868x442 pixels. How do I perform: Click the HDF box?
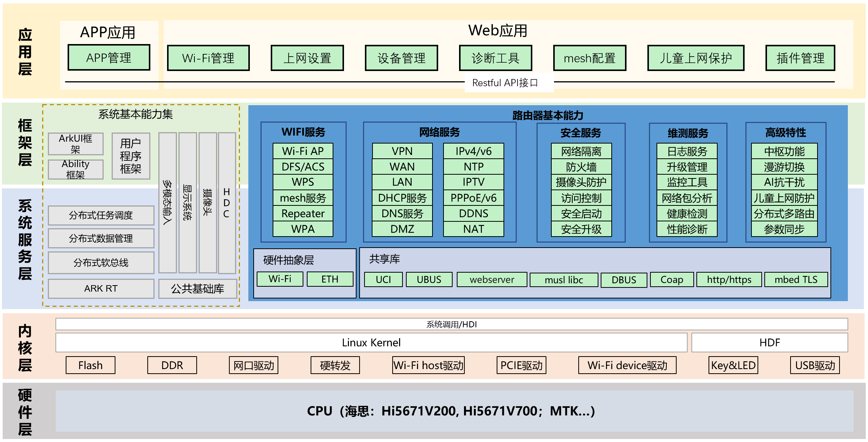(770, 343)
